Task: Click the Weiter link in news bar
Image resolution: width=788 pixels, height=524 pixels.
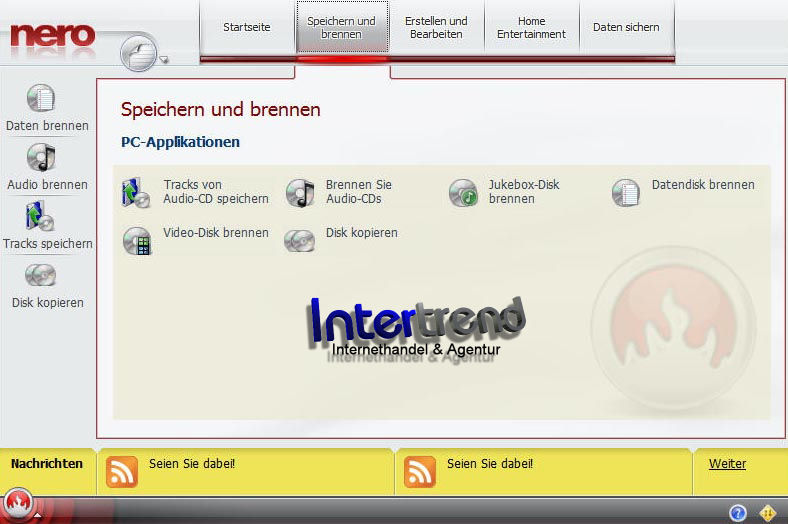Action: (727, 463)
